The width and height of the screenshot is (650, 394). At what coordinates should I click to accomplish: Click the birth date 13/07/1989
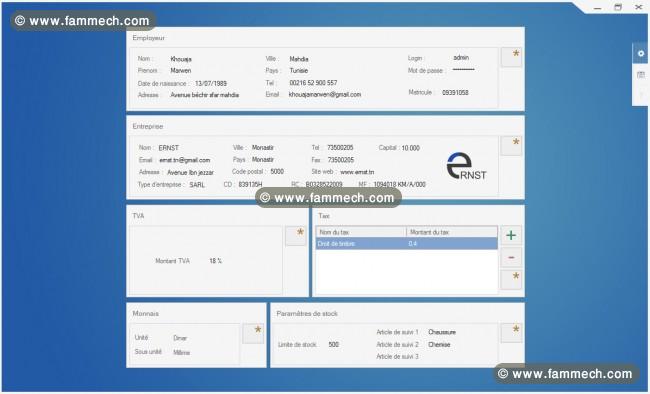pyautogui.click(x=211, y=83)
